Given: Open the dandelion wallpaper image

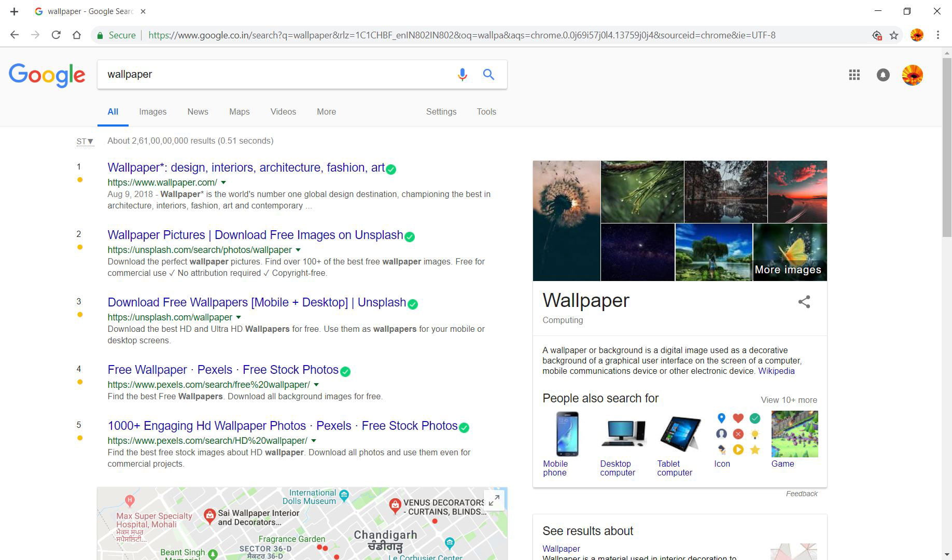Looking at the screenshot, I should click(566, 221).
